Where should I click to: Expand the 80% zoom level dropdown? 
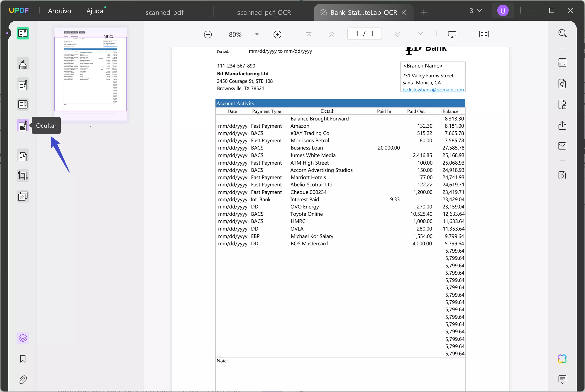pos(257,34)
